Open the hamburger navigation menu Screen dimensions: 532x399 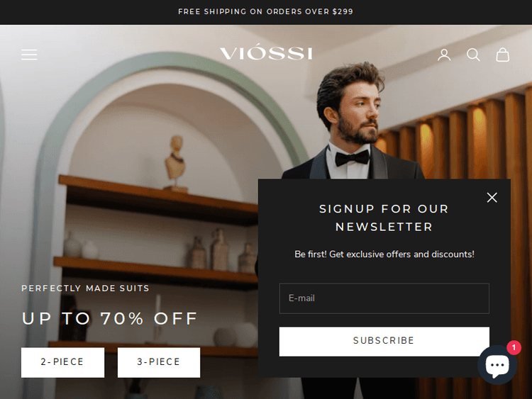click(29, 55)
